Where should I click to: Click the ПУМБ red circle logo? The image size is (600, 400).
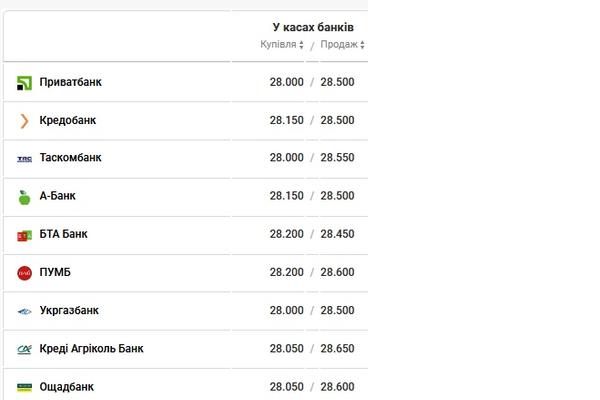click(x=24, y=273)
